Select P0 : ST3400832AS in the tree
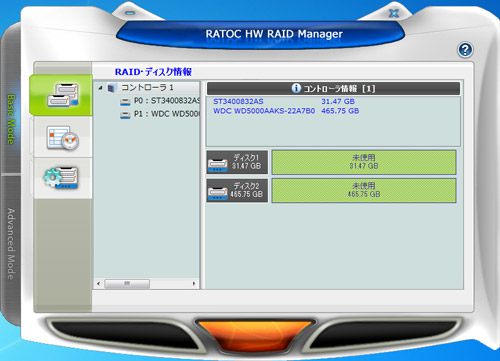500x361 pixels. click(160, 101)
